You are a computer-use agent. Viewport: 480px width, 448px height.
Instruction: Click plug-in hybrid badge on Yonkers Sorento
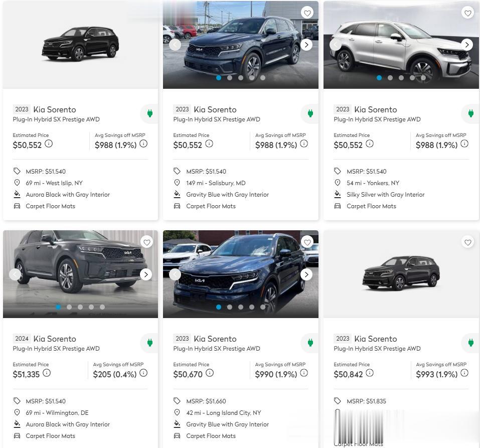coord(470,113)
